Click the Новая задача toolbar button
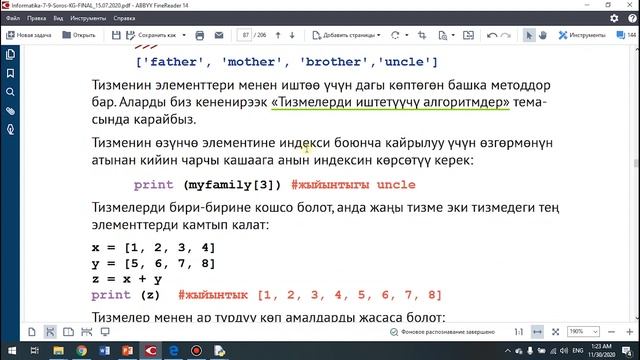Screen dimensions: 640x360 point(29,35)
